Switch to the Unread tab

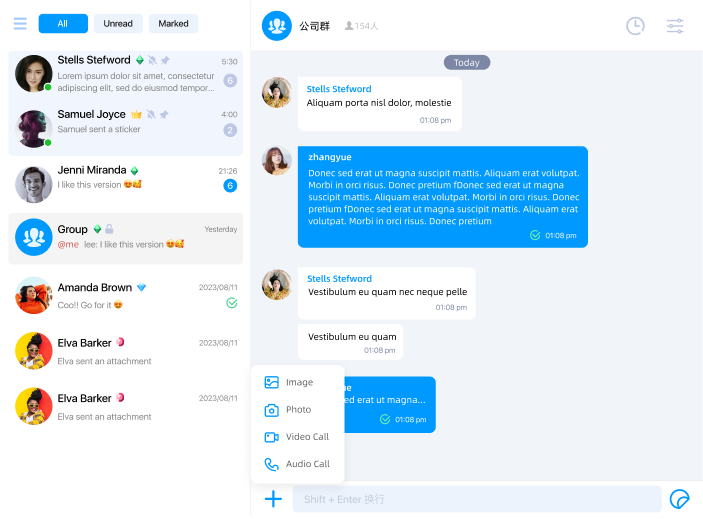point(118,24)
